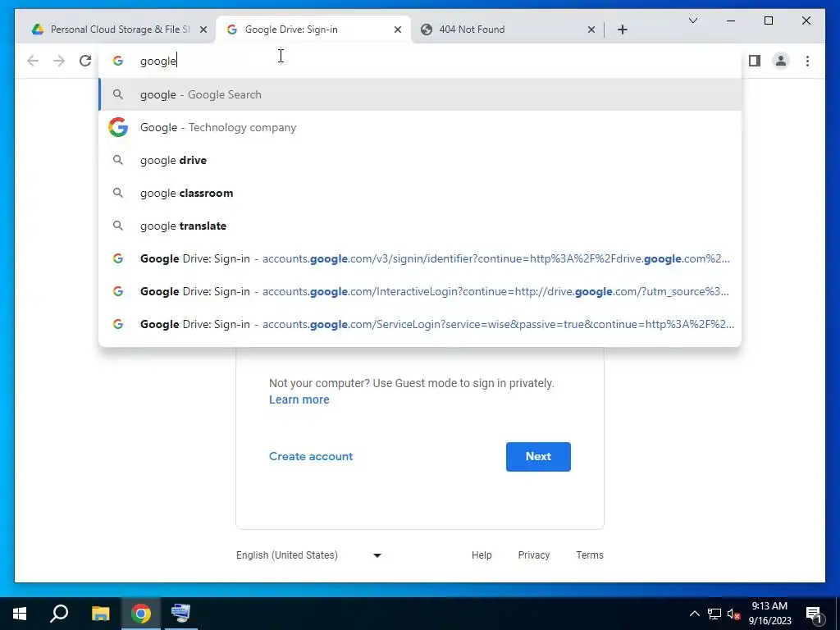840x630 pixels.
Task: Open the Help link in footer
Action: pos(482,555)
